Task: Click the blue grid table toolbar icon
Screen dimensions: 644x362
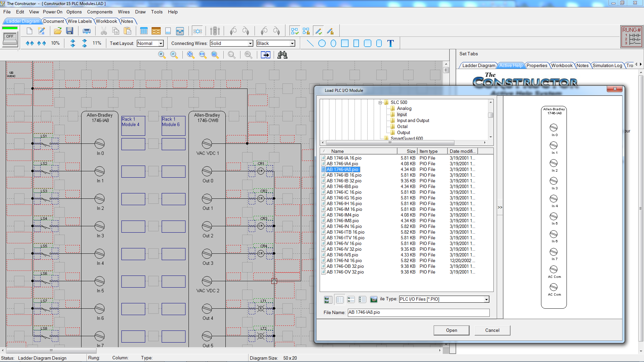Action: click(144, 31)
